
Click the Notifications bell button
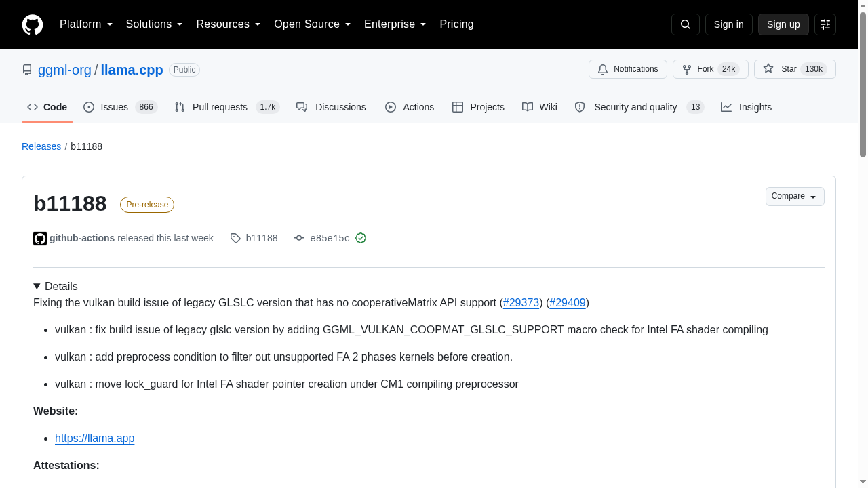628,69
